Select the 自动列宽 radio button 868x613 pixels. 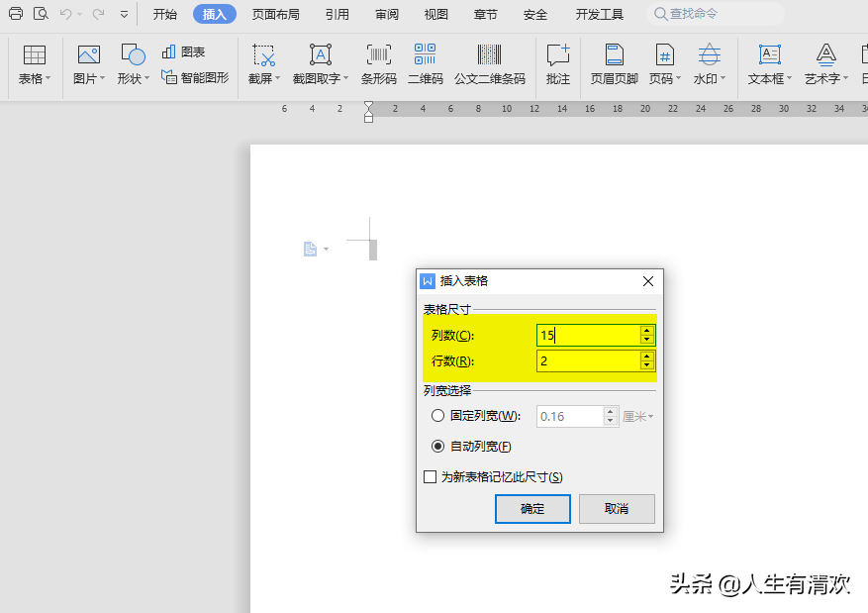(x=437, y=446)
